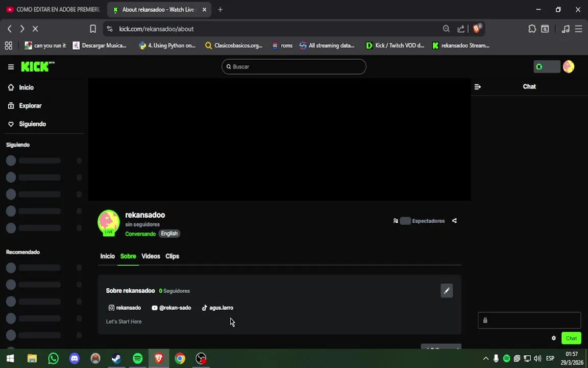The width and height of the screenshot is (588, 368).
Task: Open the Instagram link rekansado
Action: coord(125,308)
